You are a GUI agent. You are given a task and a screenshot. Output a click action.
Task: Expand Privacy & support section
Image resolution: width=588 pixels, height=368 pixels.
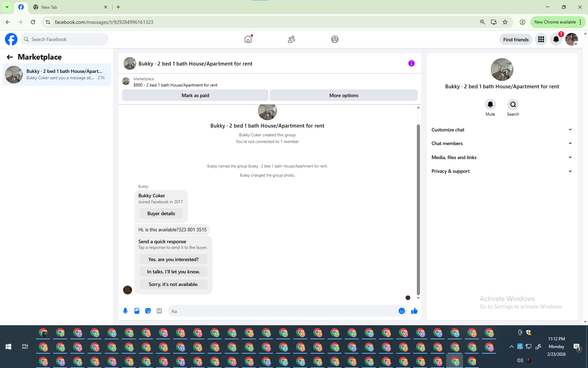[x=502, y=171]
